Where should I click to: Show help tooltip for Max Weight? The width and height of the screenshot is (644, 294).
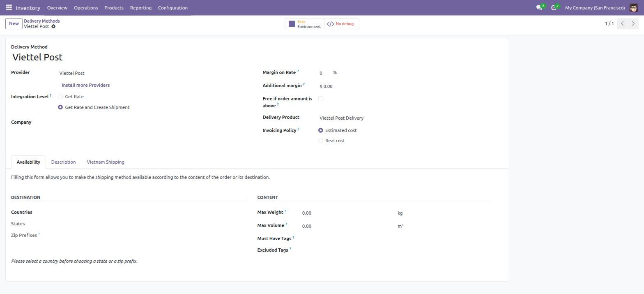(x=285, y=211)
